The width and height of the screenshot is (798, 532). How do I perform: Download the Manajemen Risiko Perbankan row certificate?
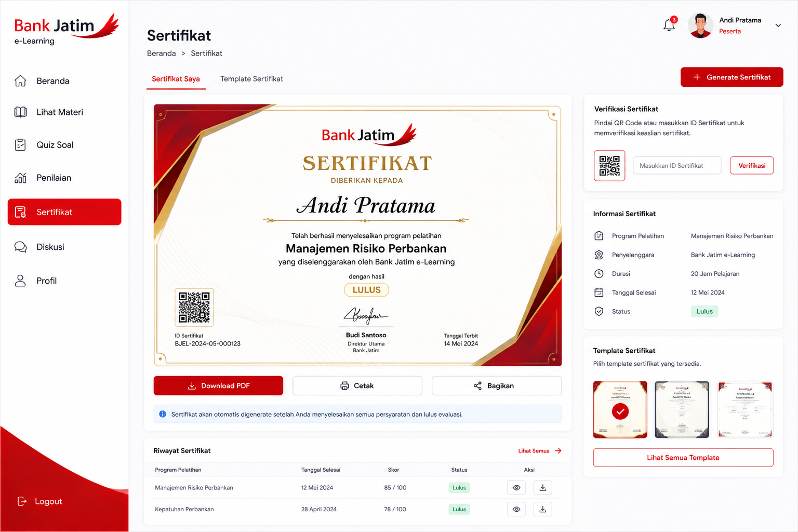click(542, 488)
